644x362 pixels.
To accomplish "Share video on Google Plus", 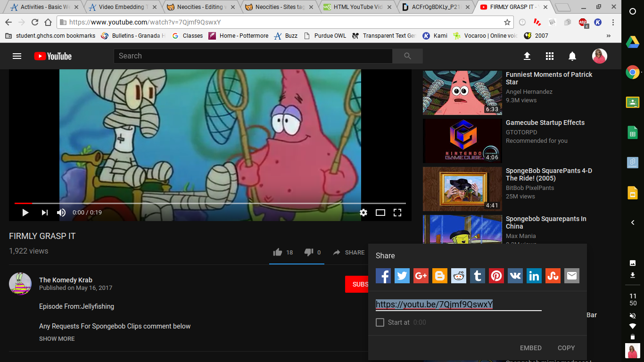I will 421,276.
